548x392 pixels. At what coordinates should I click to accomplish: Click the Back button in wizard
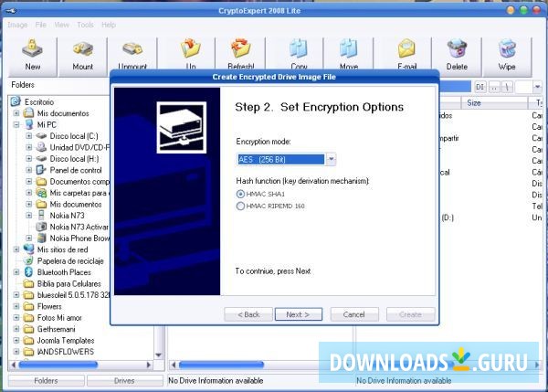(x=248, y=314)
